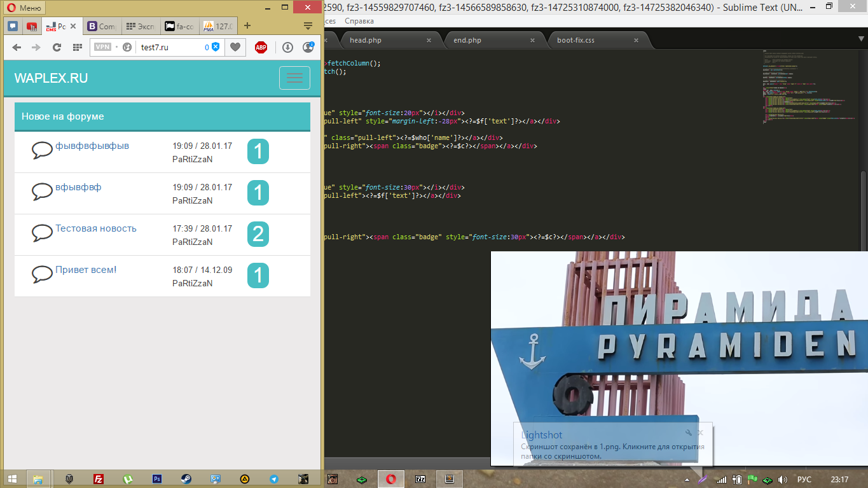Open the Opera Меню button
Image resolution: width=868 pixels, height=488 pixels.
(x=24, y=8)
